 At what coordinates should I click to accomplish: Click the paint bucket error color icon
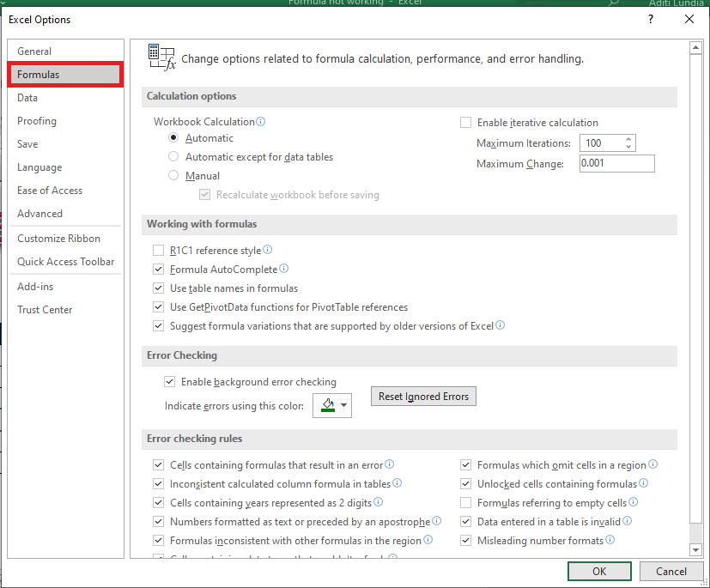[328, 404]
